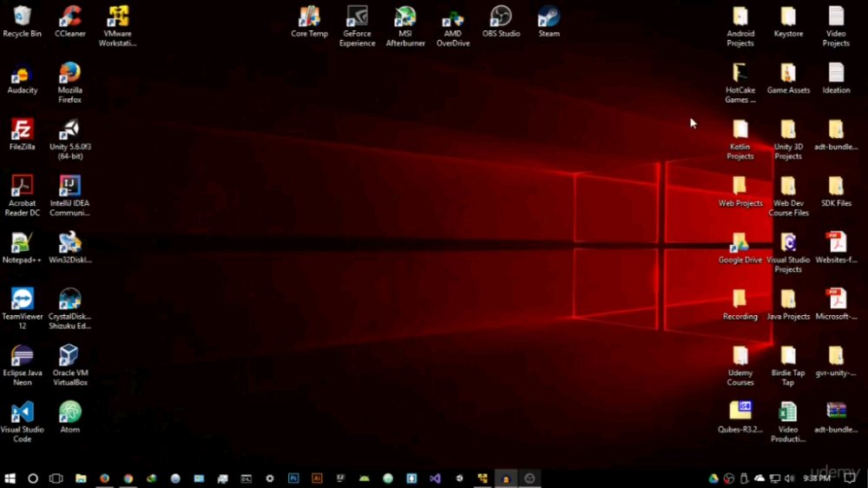Select the Audacity desktop icon
This screenshot has width=868, height=488.
tap(23, 79)
